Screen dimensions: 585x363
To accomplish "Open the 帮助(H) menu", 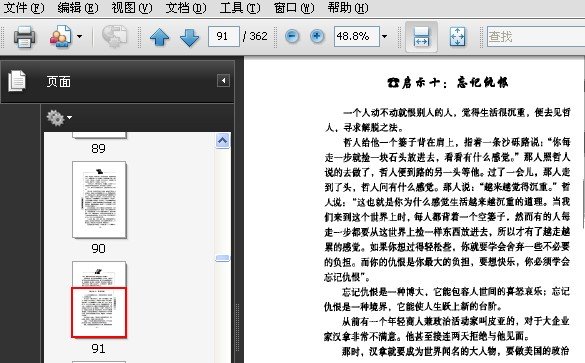I will click(348, 7).
